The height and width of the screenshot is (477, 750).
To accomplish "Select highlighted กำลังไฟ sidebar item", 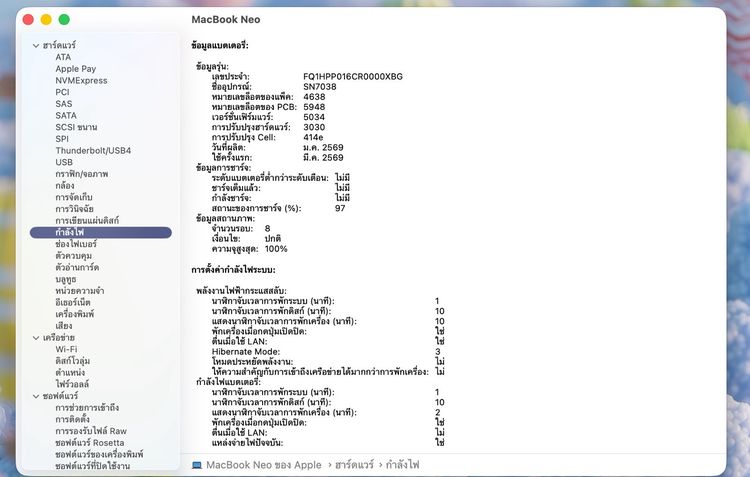I will click(x=100, y=233).
